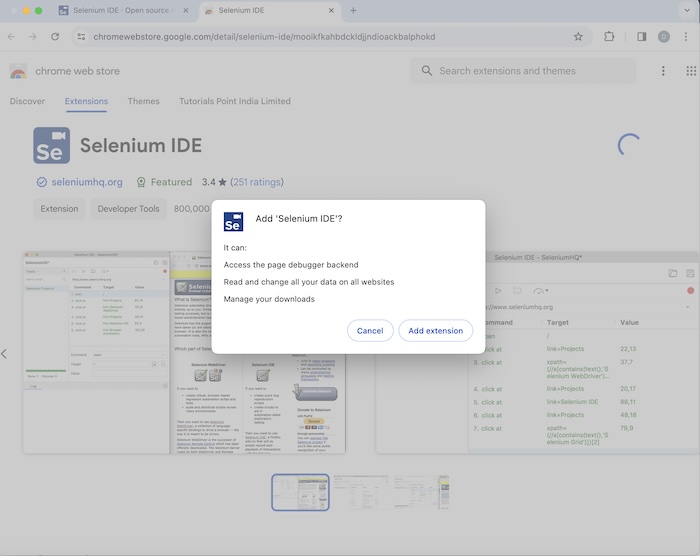
Task: Click the address bar URL
Action: [x=264, y=37]
